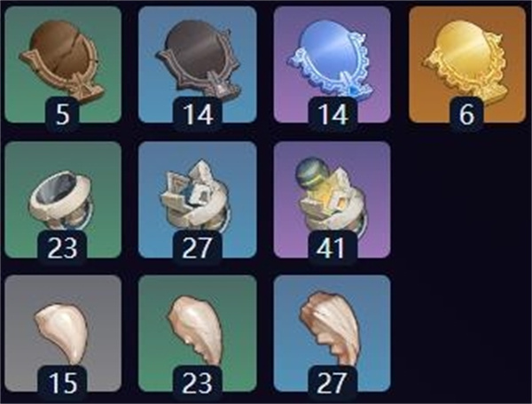Screen dimensions: 532x404
Task: Click the 14 count under the dark mirror
Action: click(x=198, y=114)
